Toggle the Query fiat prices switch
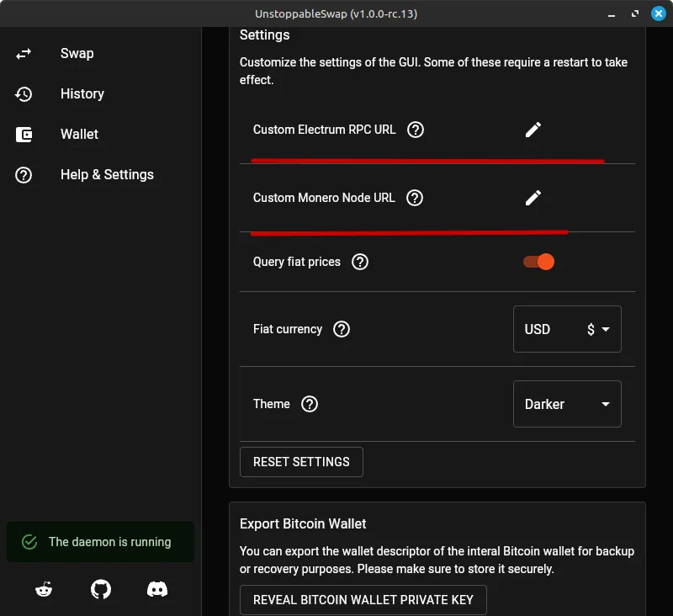This screenshot has width=673, height=616. (x=538, y=262)
